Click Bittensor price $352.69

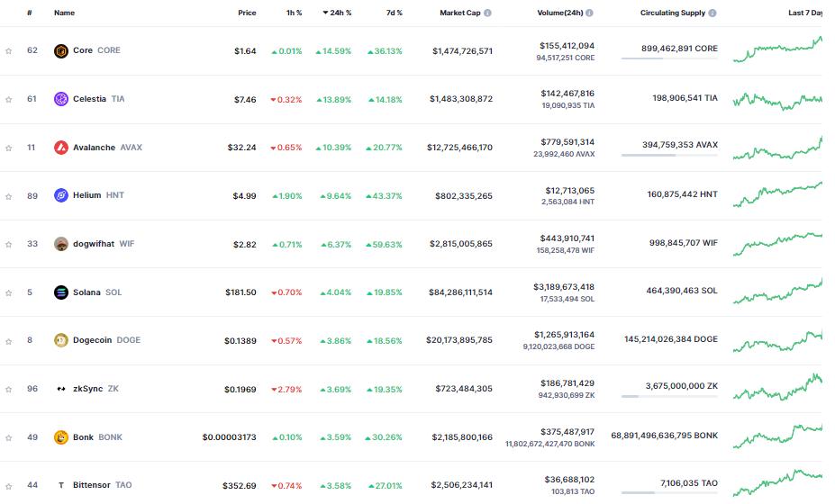(239, 486)
